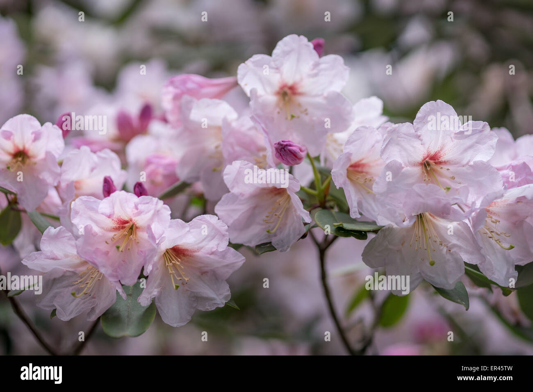This screenshot has height=392, width=533.
Task: Click the alamy logo in the bottom bar
Action: coord(41,374)
